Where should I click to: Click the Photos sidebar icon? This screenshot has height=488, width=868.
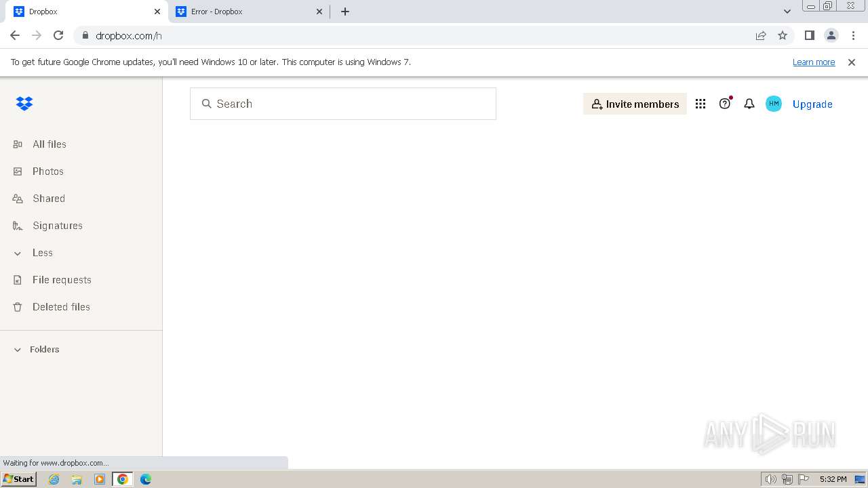click(x=18, y=171)
